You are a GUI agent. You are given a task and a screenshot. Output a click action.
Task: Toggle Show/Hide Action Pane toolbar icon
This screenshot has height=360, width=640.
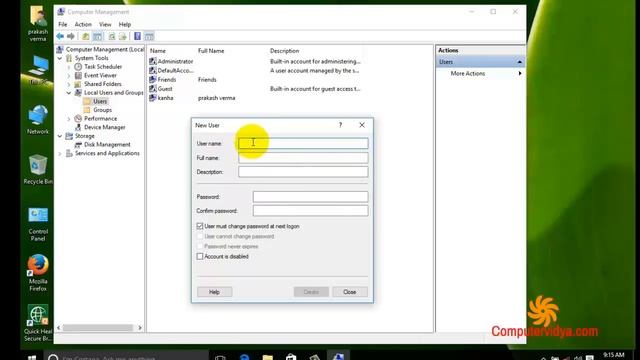pyautogui.click(x=149, y=36)
